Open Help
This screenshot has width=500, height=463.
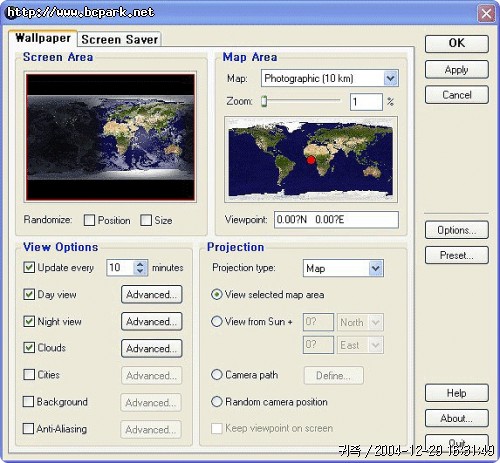(457, 393)
